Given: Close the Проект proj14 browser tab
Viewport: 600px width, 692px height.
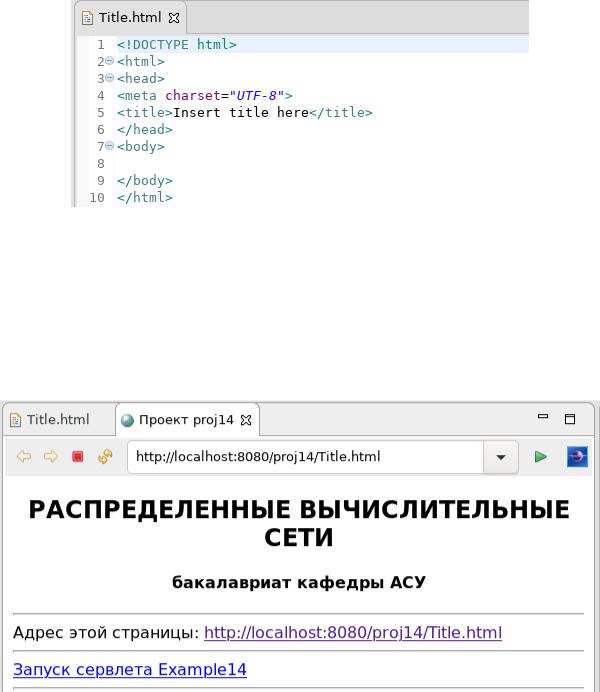Looking at the screenshot, I should 246,420.
